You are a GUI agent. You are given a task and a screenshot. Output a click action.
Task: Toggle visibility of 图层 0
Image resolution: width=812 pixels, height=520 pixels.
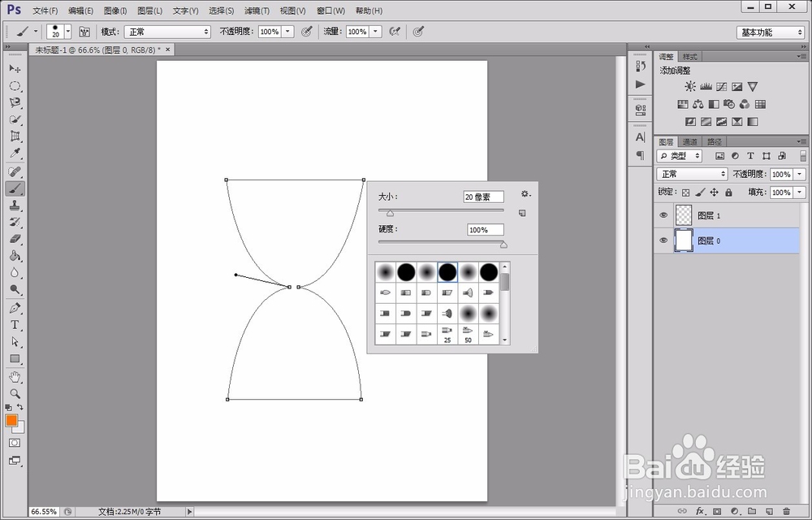point(664,240)
